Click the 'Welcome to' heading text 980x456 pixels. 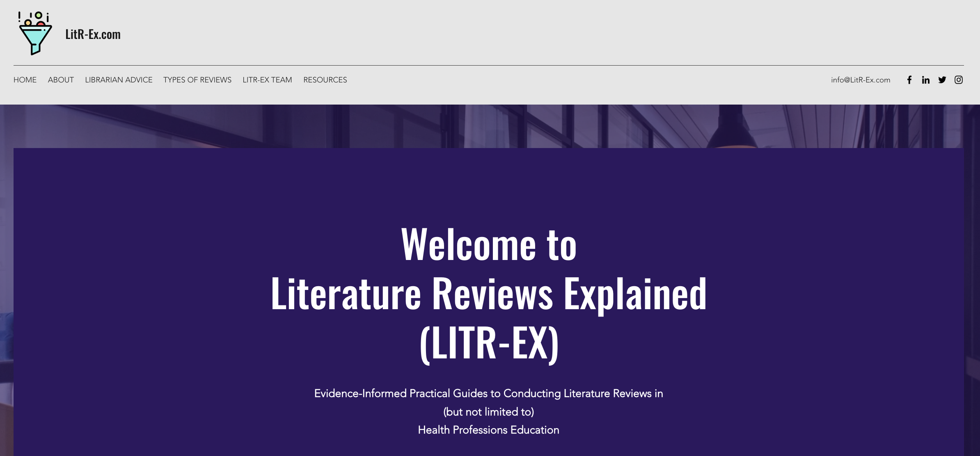pos(489,245)
